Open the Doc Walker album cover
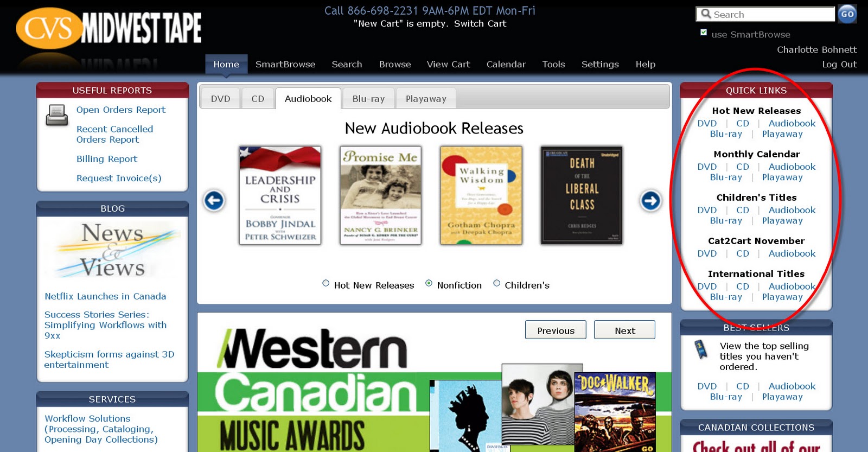The image size is (868, 452). pos(615,412)
